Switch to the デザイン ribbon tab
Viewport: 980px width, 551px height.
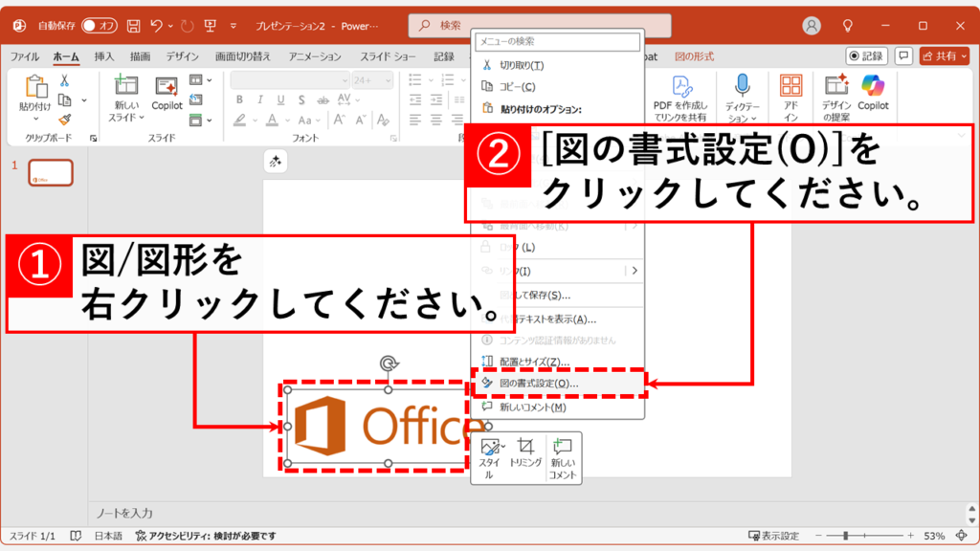point(182,56)
